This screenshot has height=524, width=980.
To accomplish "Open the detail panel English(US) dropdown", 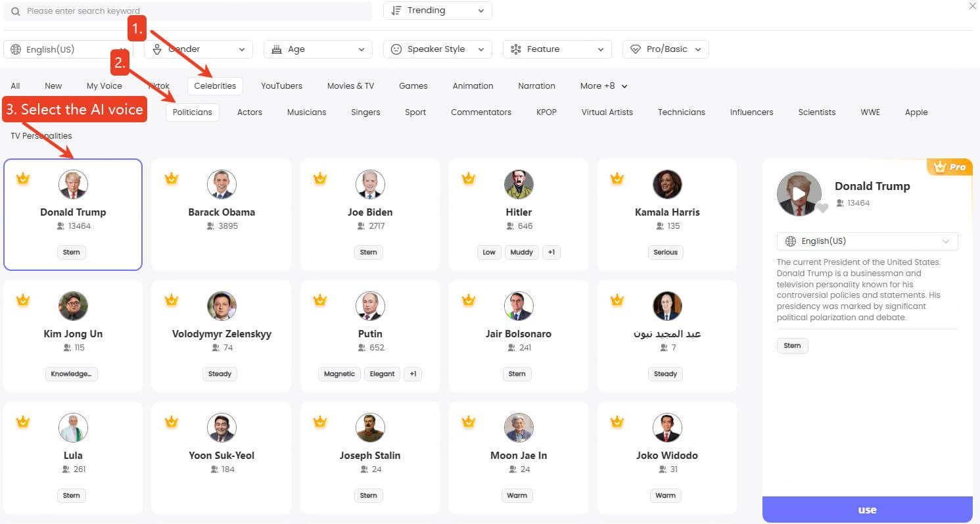I will click(868, 241).
